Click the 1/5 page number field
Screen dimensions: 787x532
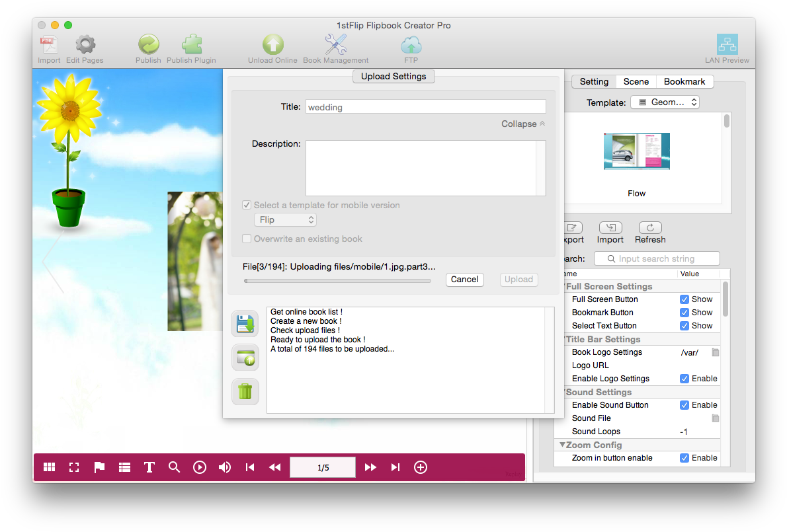pyautogui.click(x=323, y=467)
